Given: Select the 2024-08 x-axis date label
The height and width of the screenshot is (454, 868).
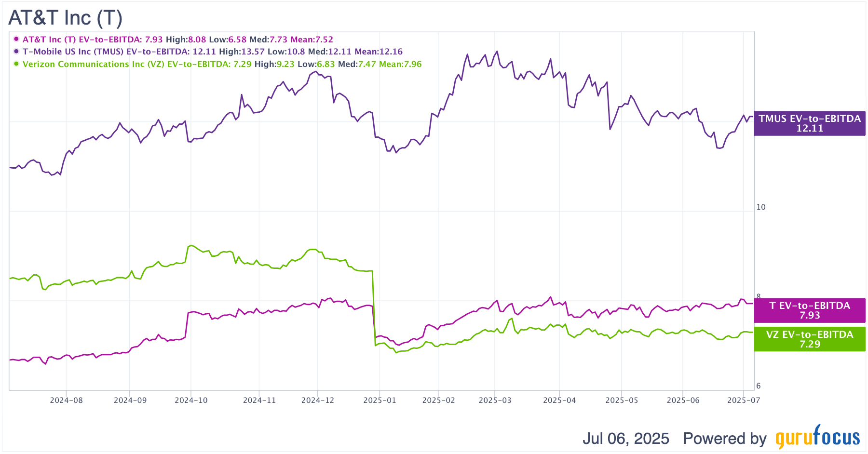Looking at the screenshot, I should (66, 400).
